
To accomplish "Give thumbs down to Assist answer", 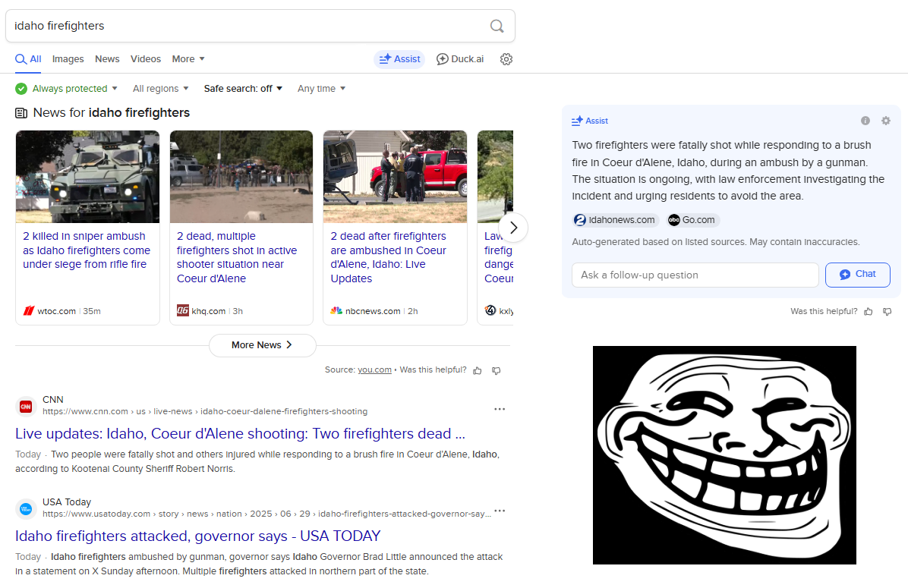I will (888, 311).
